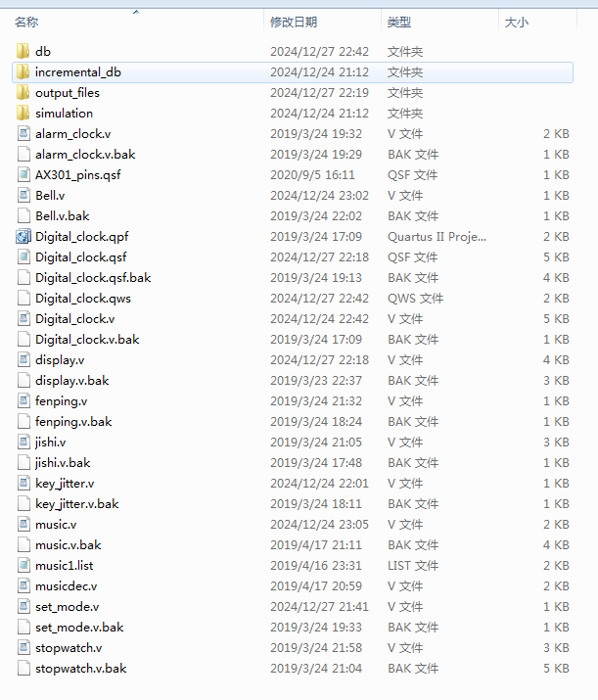Select the Bell.v file name
The height and width of the screenshot is (700, 598).
(50, 195)
